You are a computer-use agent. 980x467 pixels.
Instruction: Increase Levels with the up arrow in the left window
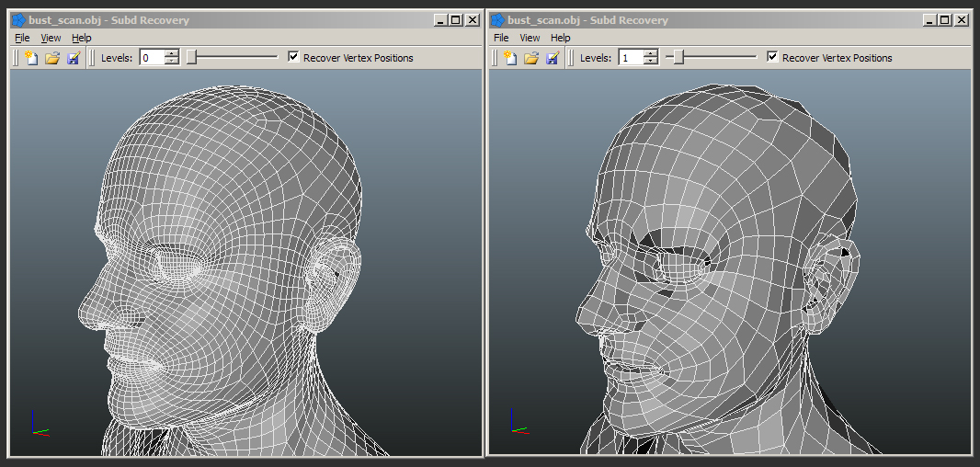[173, 53]
